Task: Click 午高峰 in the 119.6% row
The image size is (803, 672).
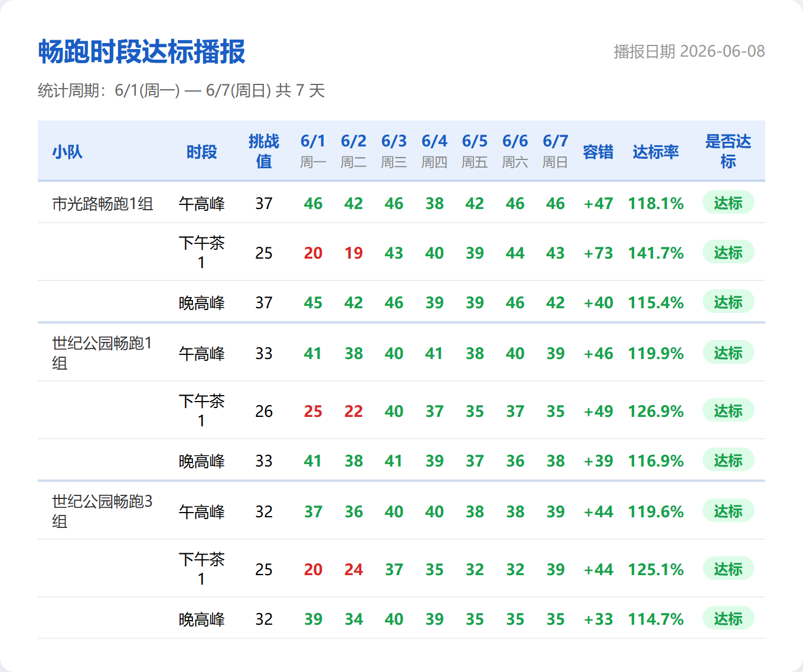Action: pyautogui.click(x=202, y=512)
